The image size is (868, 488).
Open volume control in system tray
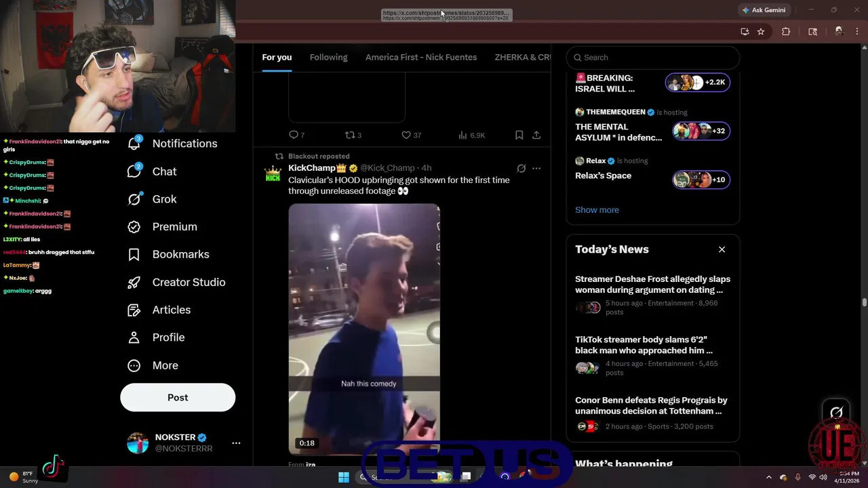[823, 477]
